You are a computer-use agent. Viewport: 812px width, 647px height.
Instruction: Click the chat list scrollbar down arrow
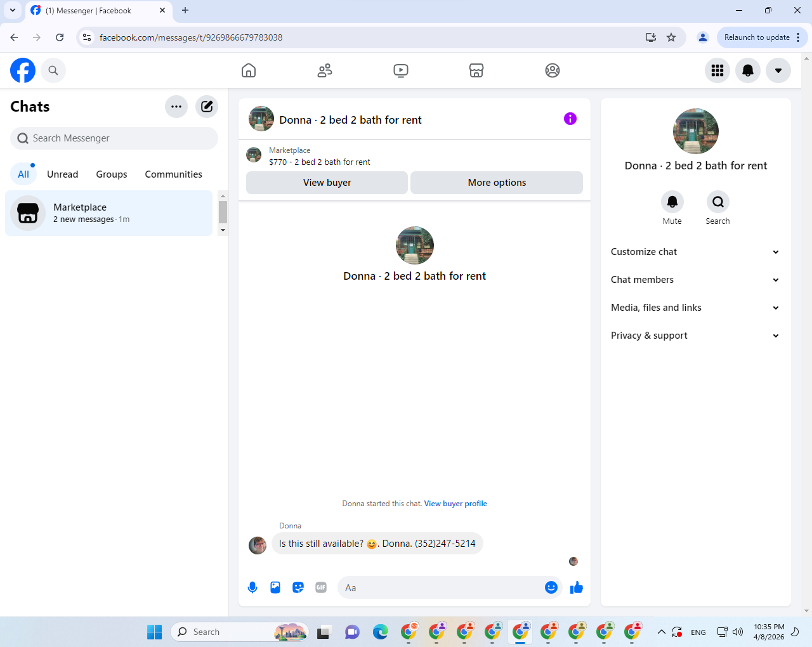223,230
